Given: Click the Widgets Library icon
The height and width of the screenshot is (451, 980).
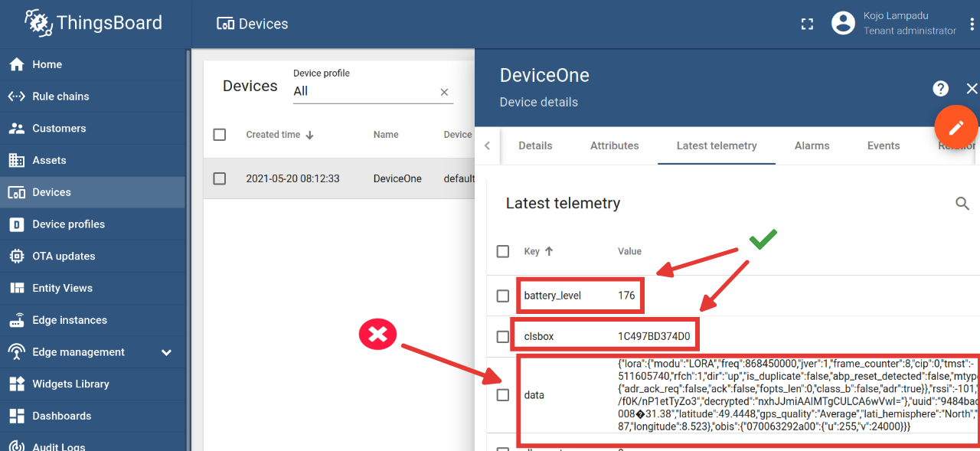Looking at the screenshot, I should (16, 384).
